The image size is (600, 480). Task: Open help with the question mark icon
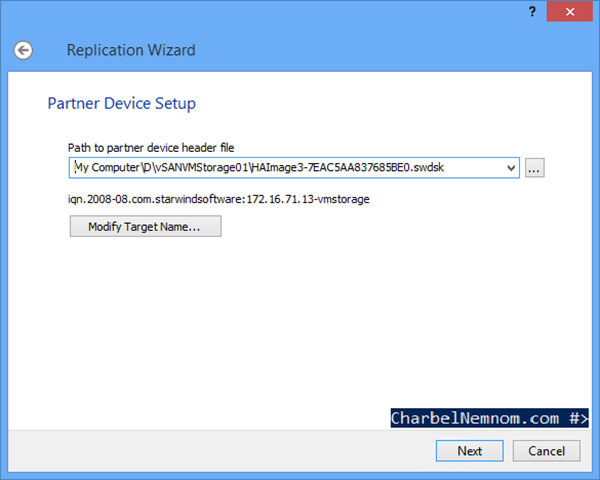point(532,12)
